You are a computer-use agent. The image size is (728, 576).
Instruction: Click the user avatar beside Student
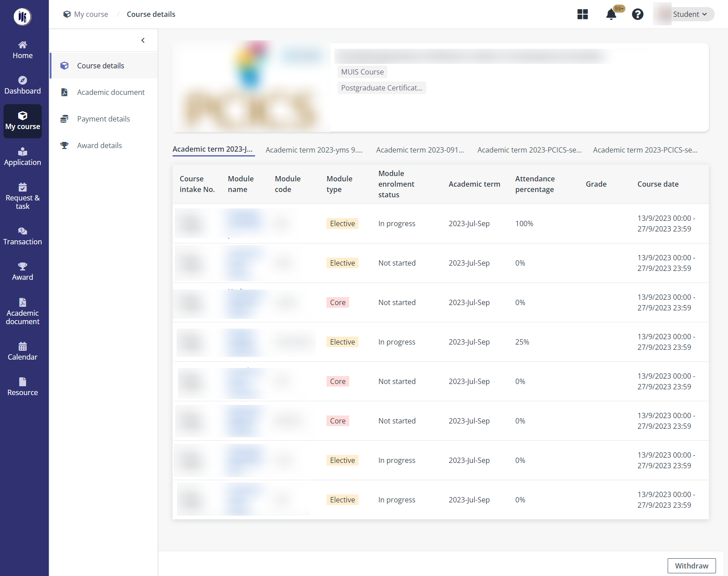point(662,14)
